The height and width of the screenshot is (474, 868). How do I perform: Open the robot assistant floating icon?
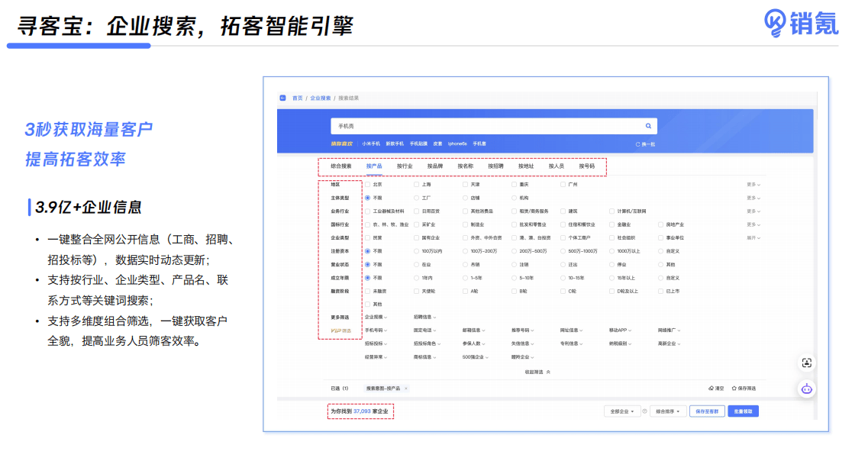[807, 389]
